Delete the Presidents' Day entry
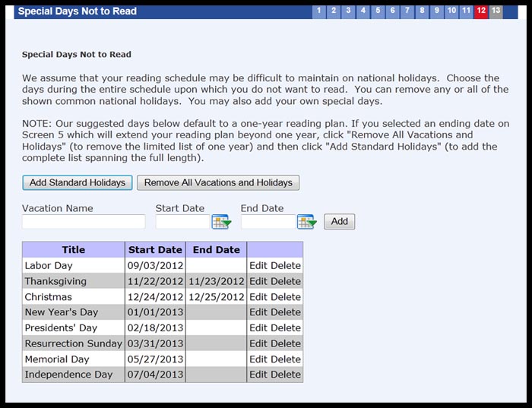The height and width of the screenshot is (408, 532). tap(286, 328)
